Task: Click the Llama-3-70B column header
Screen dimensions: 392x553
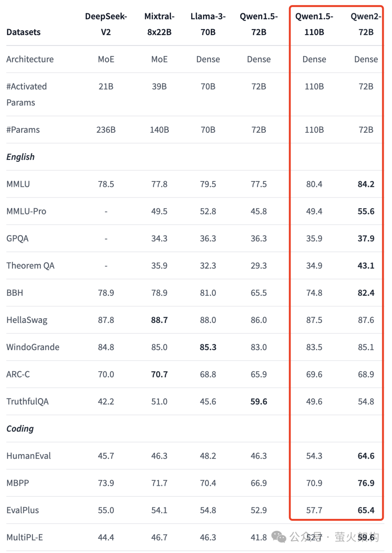Action: pyautogui.click(x=208, y=24)
